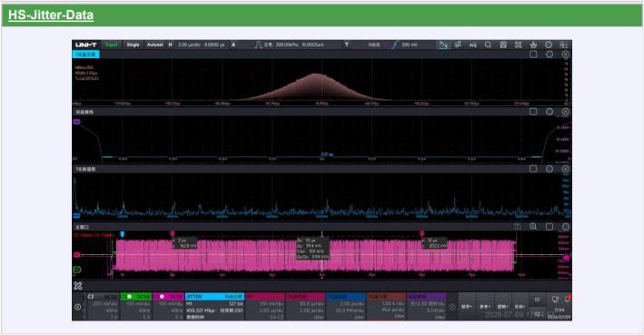Maximize the TIE histogram panel
This screenshot has width=644, height=335.
(x=533, y=54)
